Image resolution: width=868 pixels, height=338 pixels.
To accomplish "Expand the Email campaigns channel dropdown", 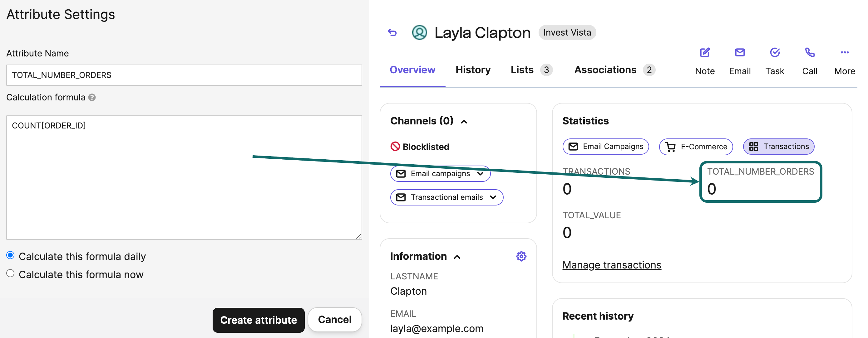I will (440, 174).
